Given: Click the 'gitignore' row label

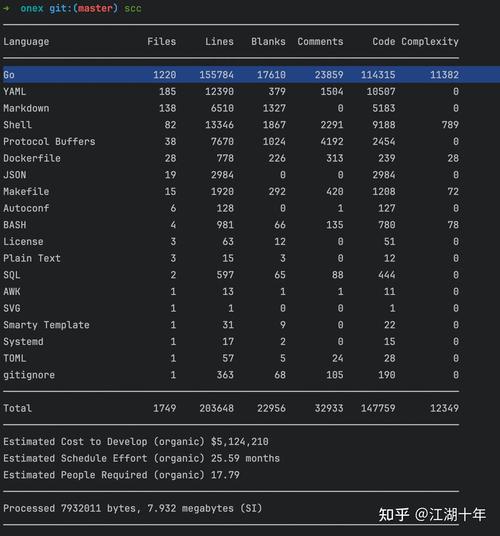Looking at the screenshot, I should click(x=29, y=375).
